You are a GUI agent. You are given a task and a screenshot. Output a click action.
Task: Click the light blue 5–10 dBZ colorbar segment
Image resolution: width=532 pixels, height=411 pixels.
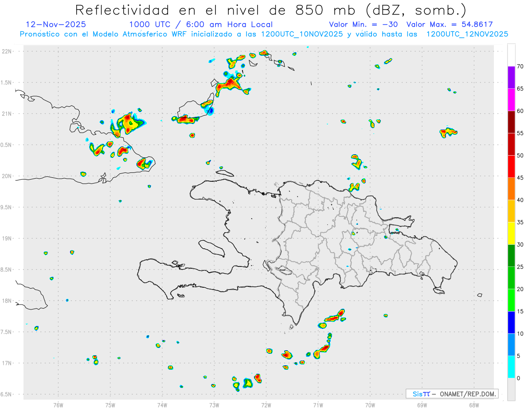(x=511, y=345)
